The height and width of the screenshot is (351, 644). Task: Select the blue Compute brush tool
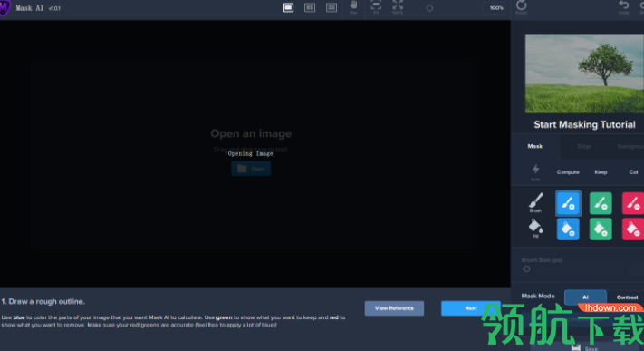(x=568, y=203)
